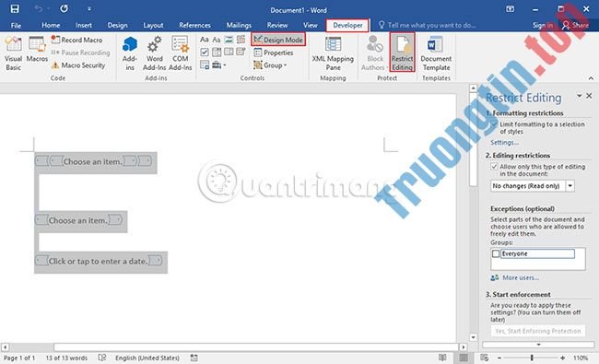Uncheck Allow only this type of editing
This screenshot has width=599, height=364.
pyautogui.click(x=494, y=167)
